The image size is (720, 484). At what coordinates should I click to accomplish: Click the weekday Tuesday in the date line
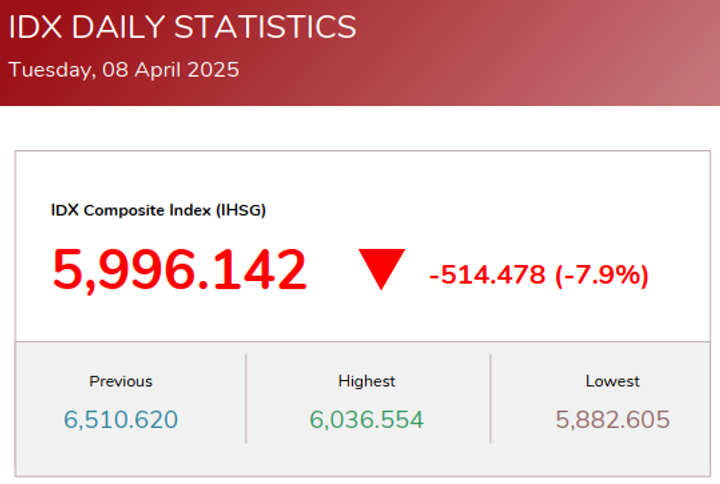click(x=50, y=70)
